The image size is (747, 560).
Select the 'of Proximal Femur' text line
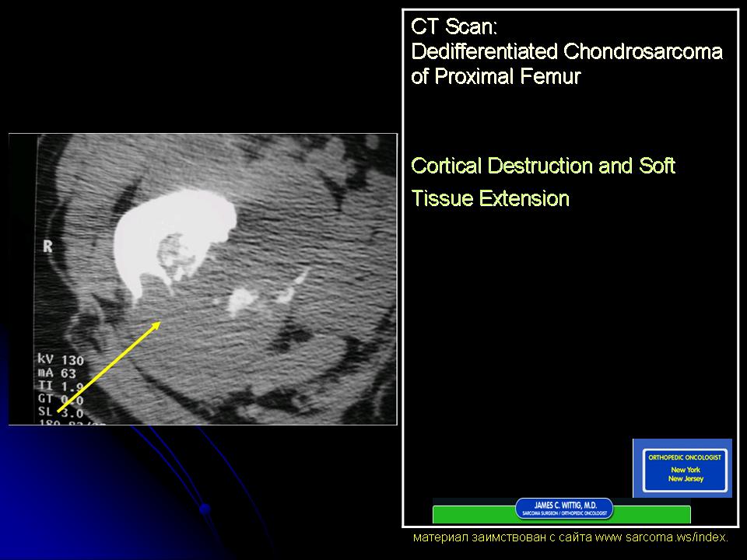(496, 78)
